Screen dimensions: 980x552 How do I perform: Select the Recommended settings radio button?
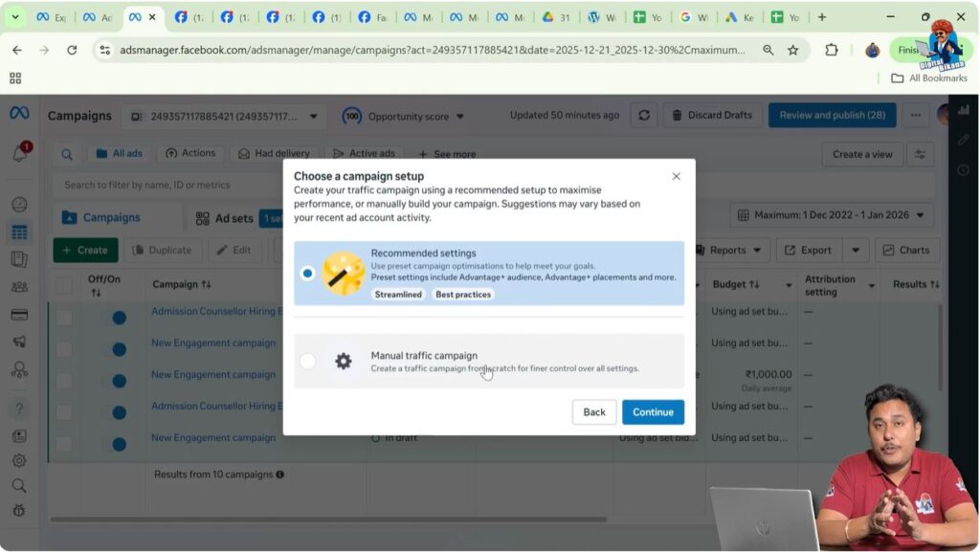tap(307, 272)
